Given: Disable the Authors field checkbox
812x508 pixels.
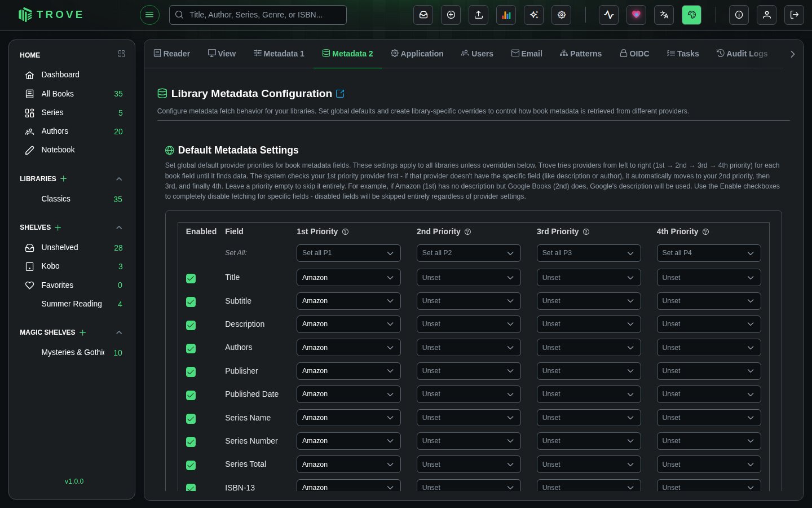Looking at the screenshot, I should pos(191,348).
